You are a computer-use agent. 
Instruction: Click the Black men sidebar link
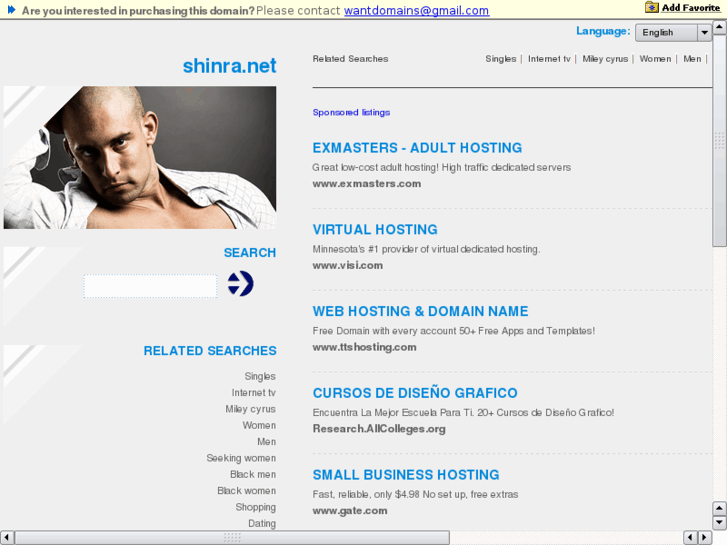click(x=253, y=474)
